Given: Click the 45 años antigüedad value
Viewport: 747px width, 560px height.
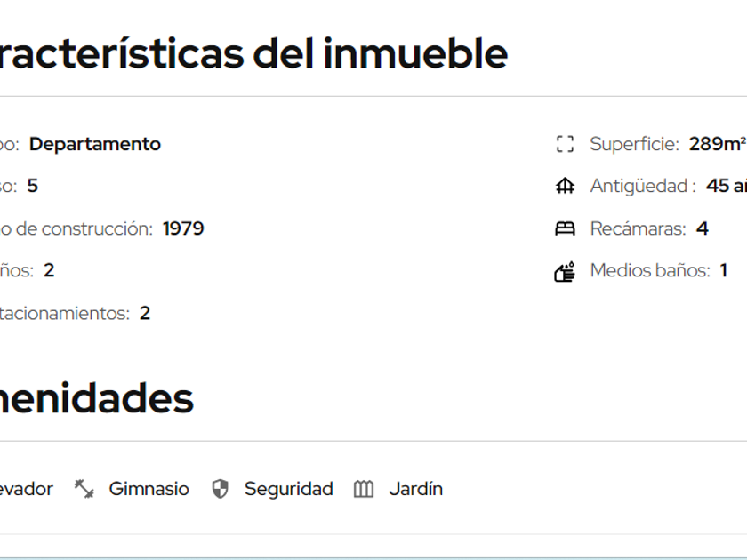Looking at the screenshot, I should (727, 186).
